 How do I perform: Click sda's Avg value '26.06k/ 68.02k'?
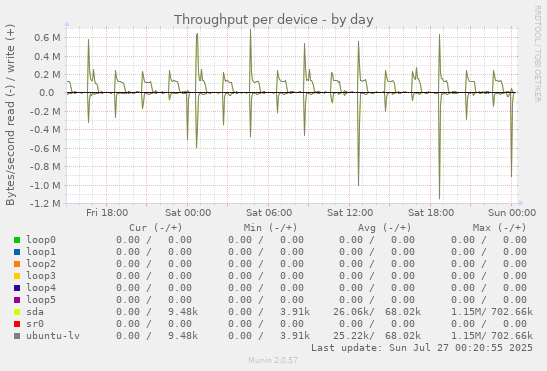tap(377, 312)
